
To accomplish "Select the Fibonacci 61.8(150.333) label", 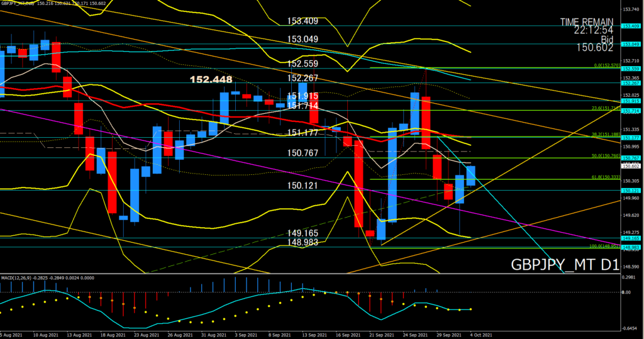I will [606, 177].
